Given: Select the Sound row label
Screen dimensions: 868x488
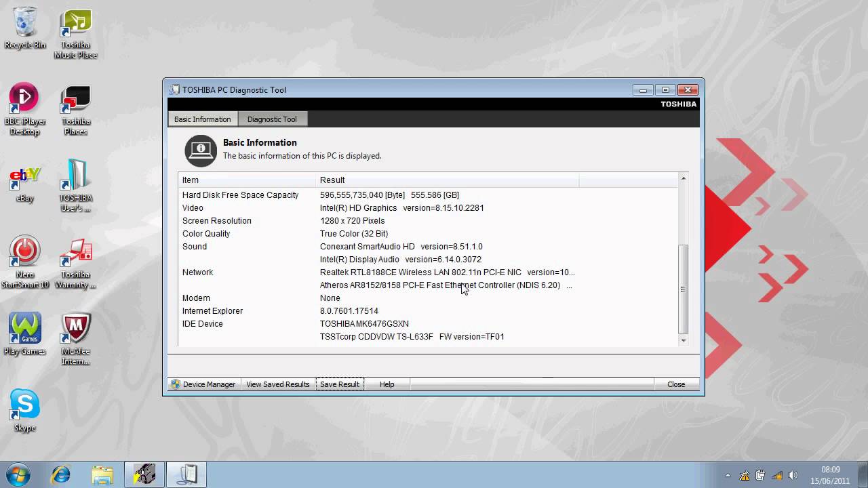Looking at the screenshot, I should 195,247.
